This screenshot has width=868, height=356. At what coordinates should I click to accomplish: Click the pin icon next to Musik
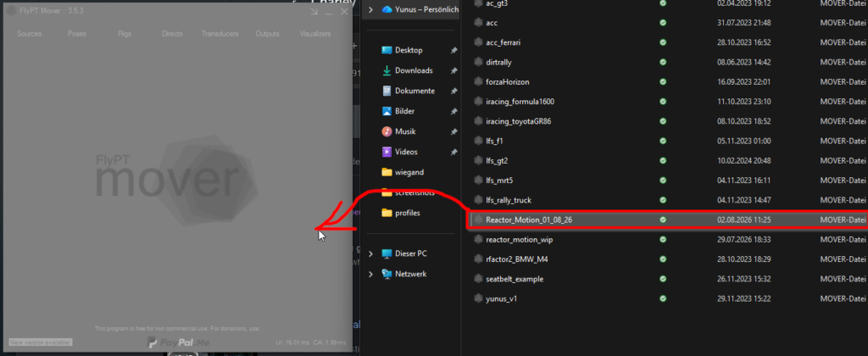(454, 131)
